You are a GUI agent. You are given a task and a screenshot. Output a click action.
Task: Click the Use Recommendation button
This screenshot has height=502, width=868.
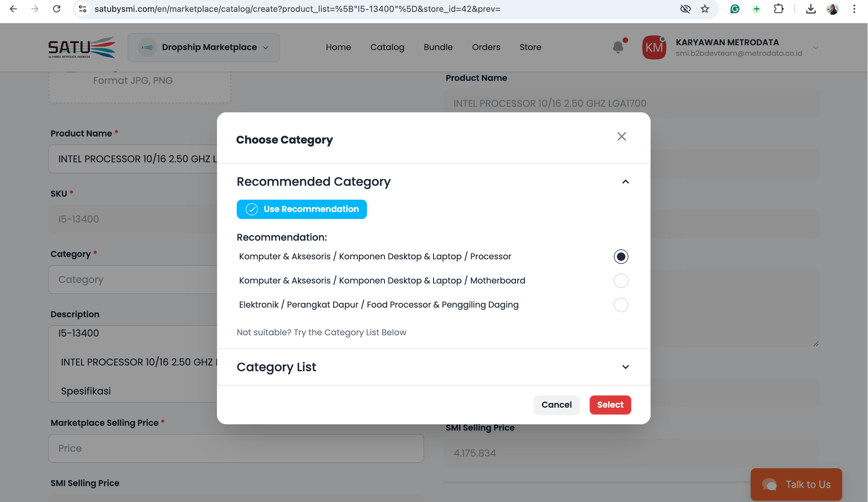coord(302,209)
